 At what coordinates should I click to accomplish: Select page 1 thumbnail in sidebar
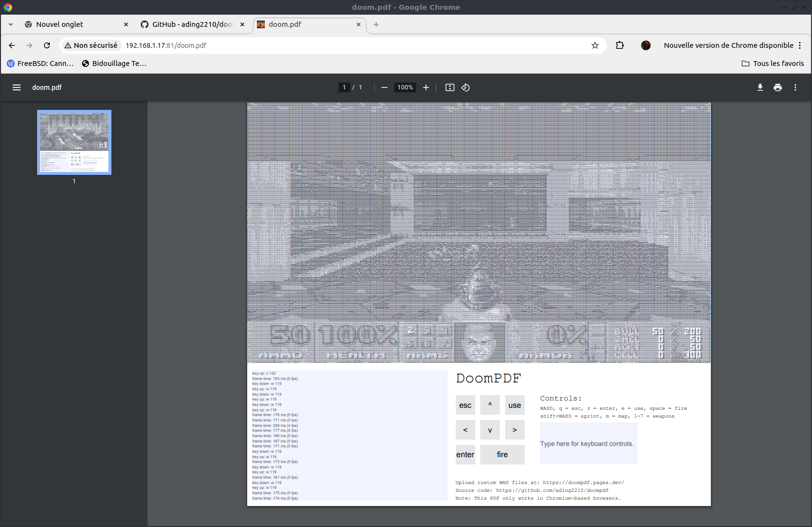click(x=74, y=142)
